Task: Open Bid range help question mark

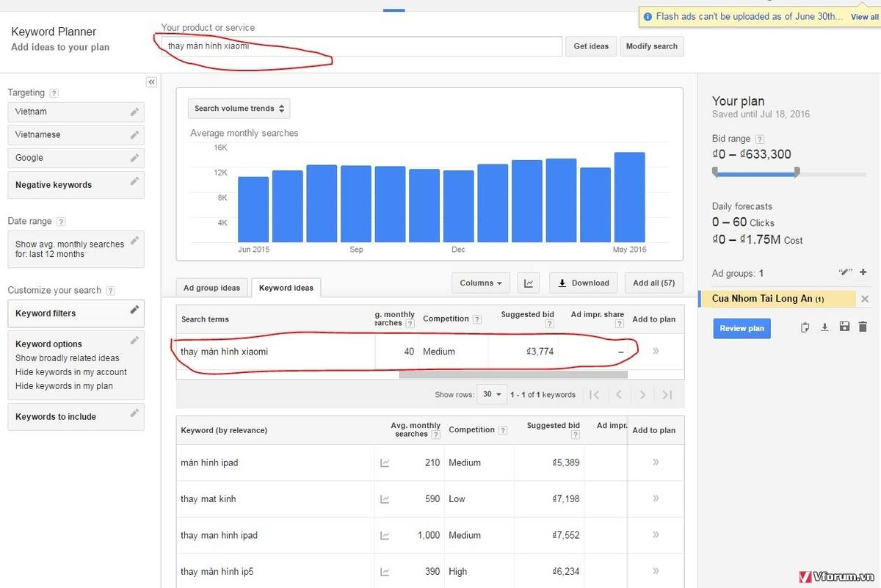Action: (x=760, y=139)
